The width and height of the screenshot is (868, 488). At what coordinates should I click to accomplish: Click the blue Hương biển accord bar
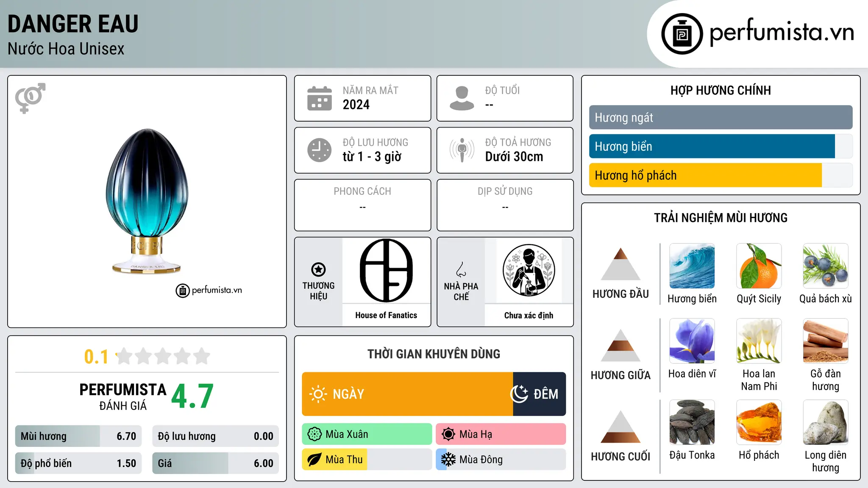tap(721, 146)
